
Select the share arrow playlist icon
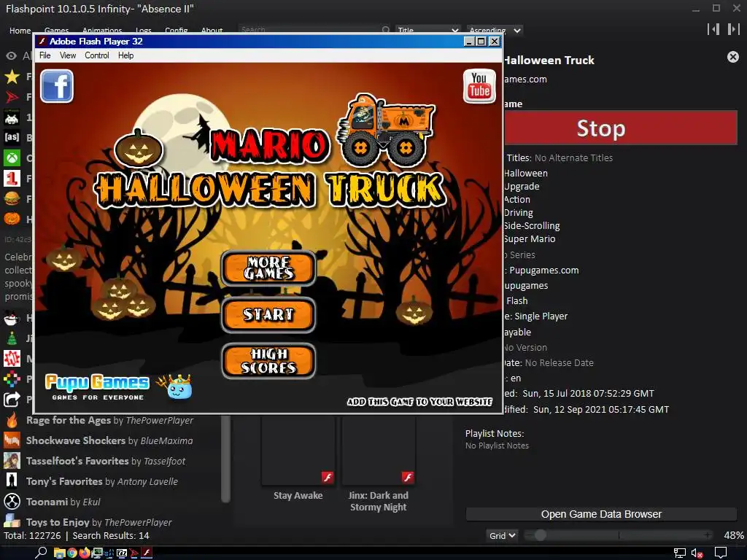pos(12,399)
